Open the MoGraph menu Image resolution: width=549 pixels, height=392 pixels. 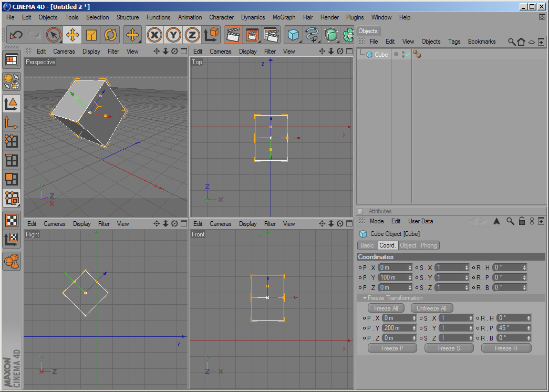tap(284, 17)
